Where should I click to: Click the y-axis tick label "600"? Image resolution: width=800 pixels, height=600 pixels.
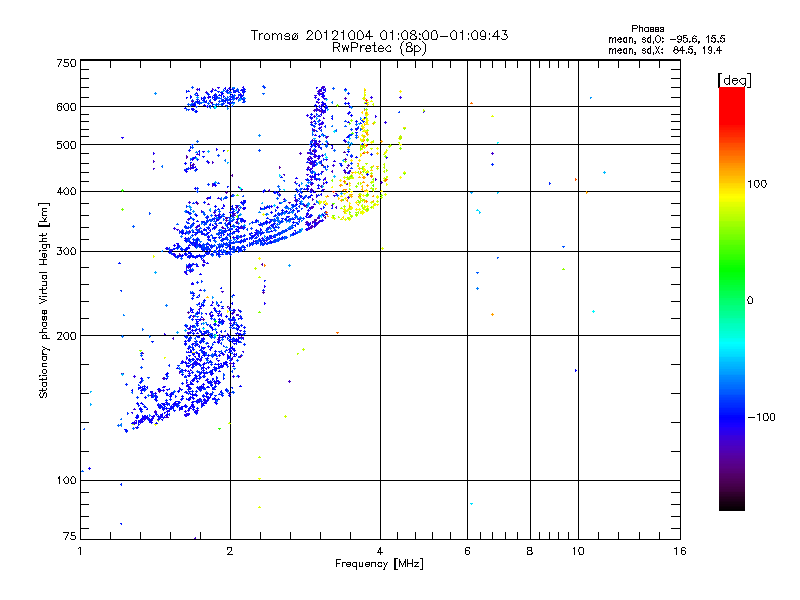click(x=66, y=107)
